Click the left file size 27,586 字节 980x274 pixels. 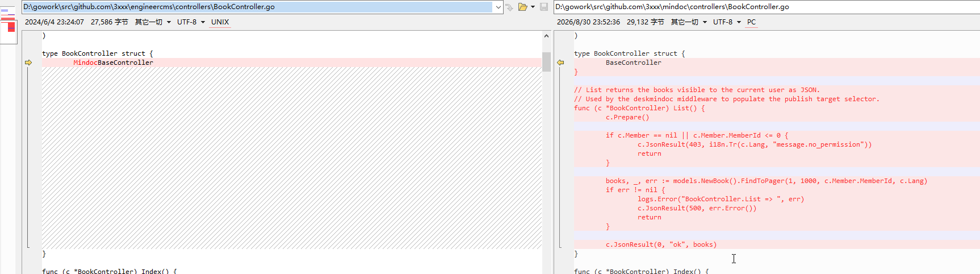[x=110, y=22]
